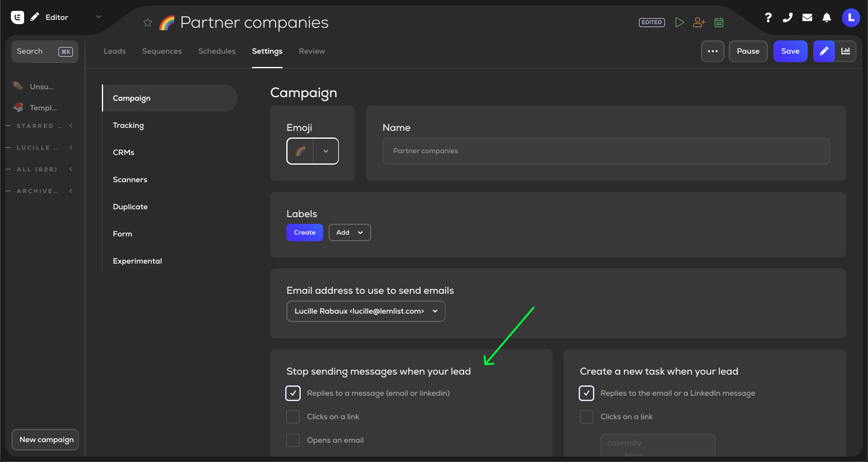Click the green play campaign icon

pyautogui.click(x=679, y=22)
